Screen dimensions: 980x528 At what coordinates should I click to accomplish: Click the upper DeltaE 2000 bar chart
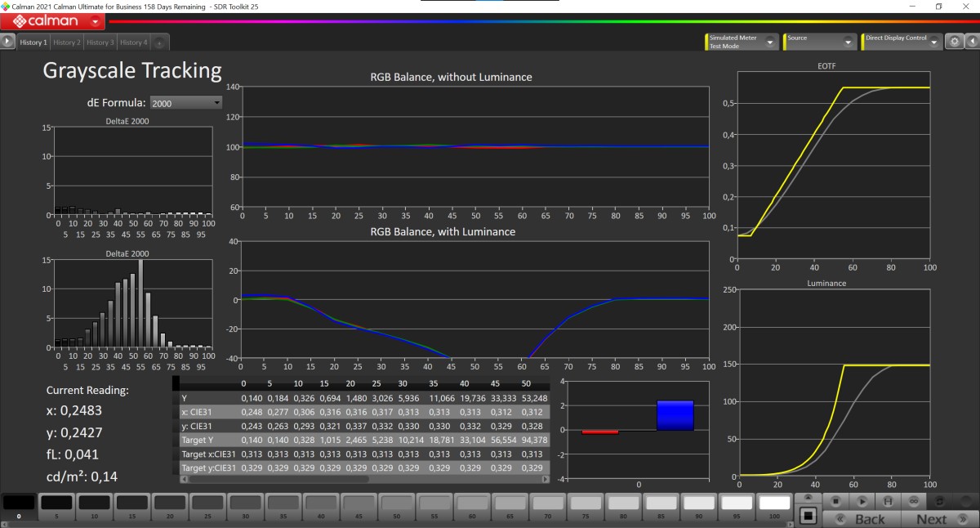coord(131,171)
